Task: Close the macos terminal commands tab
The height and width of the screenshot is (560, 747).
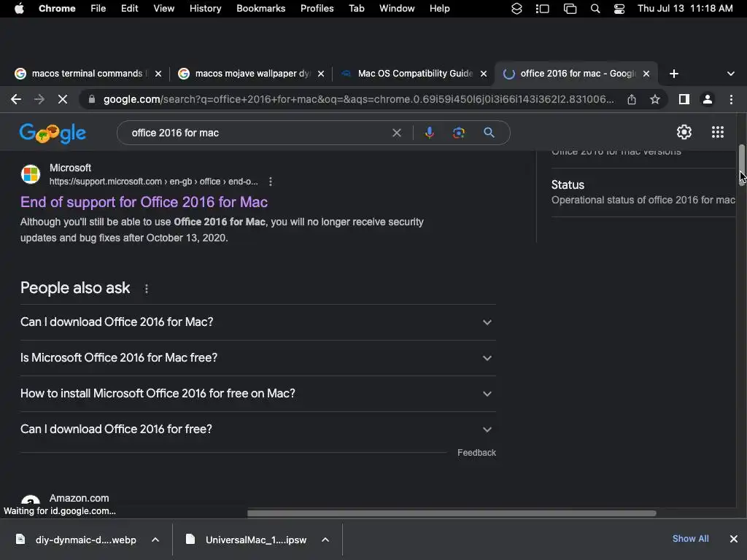Action: (x=158, y=74)
